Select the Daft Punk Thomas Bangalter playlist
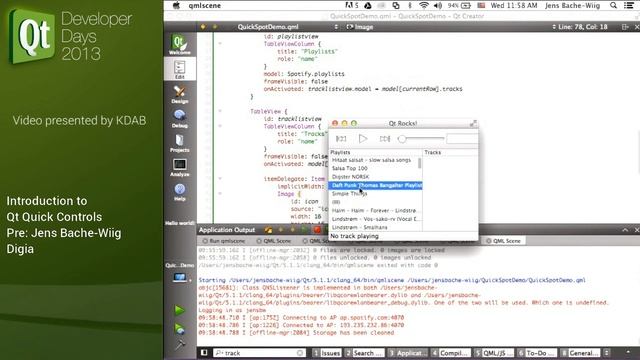This screenshot has height=360, width=640. [375, 185]
